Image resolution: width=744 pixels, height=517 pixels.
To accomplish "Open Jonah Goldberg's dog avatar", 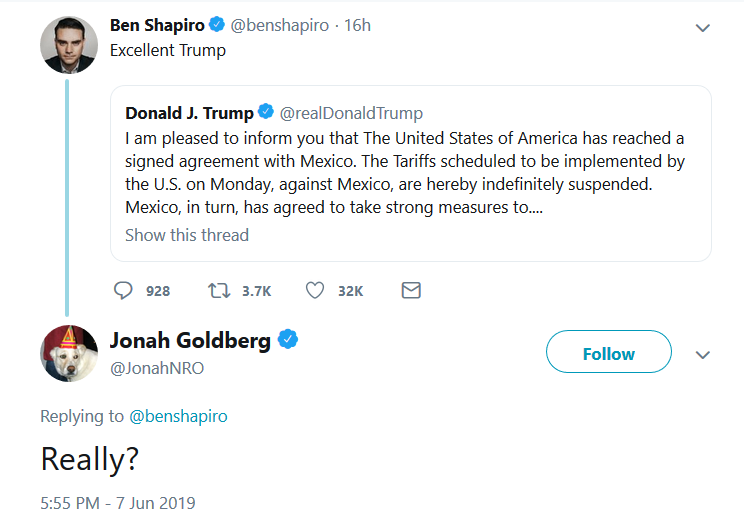I will [68, 353].
